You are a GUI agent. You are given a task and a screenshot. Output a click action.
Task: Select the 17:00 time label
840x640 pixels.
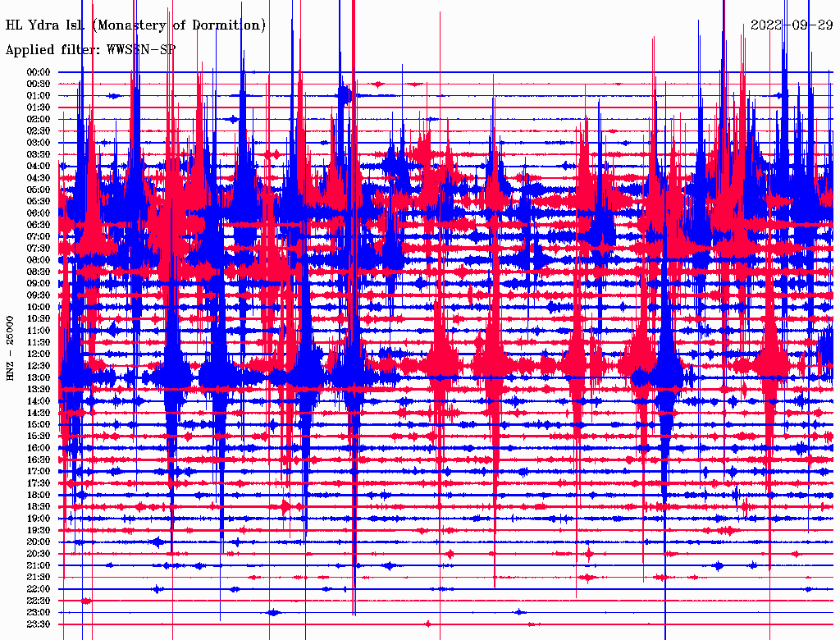pyautogui.click(x=39, y=472)
